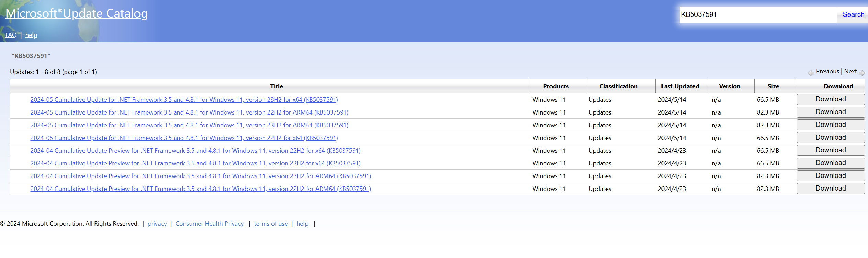The image size is (868, 258).
Task: Download 2024-04 Preview 23H2 ARM64
Action: (x=831, y=176)
